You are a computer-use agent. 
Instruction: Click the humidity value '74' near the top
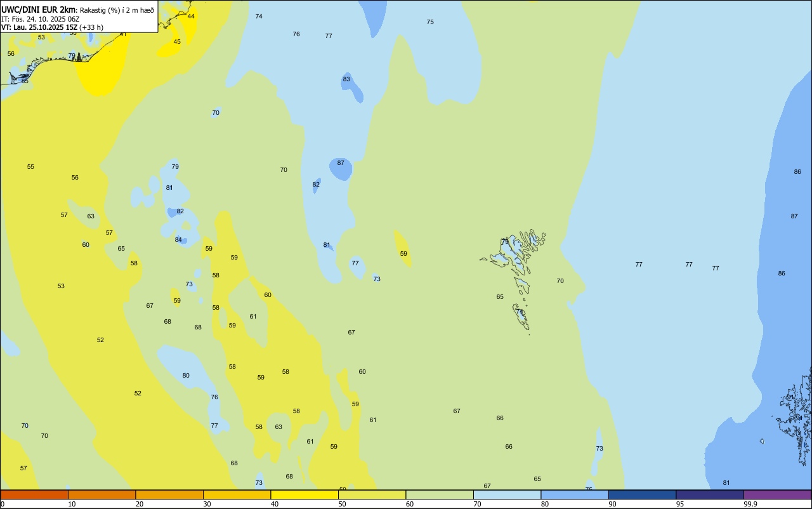[259, 17]
